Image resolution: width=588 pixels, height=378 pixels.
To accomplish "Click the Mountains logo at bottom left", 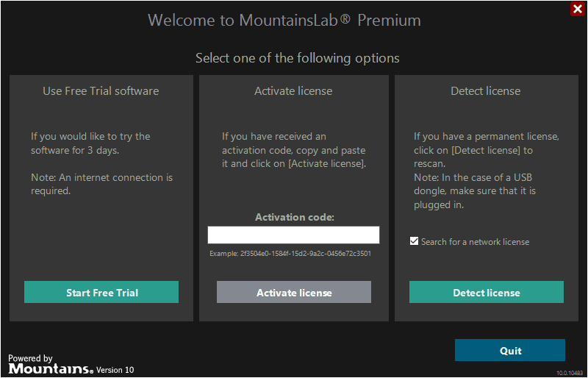I will point(50,368).
